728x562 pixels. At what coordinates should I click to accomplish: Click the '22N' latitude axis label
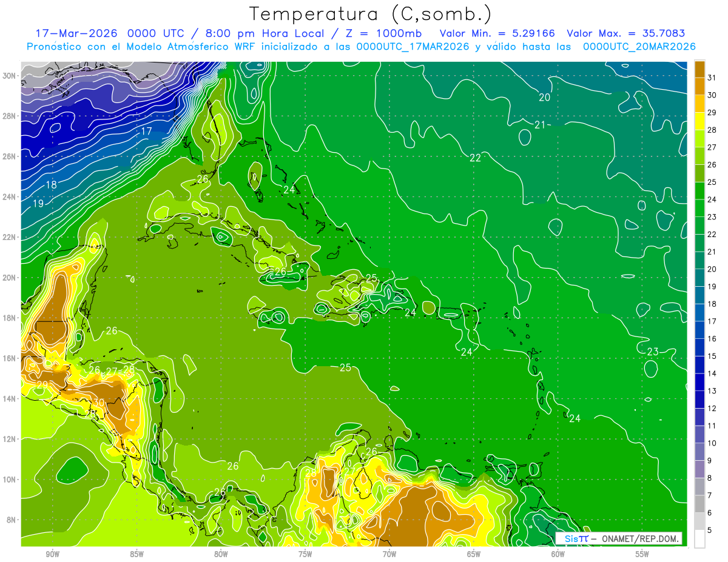(9, 237)
